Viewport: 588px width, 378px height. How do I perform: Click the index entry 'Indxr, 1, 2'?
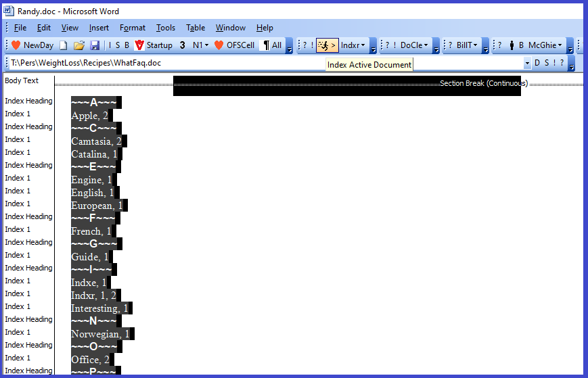(x=93, y=296)
